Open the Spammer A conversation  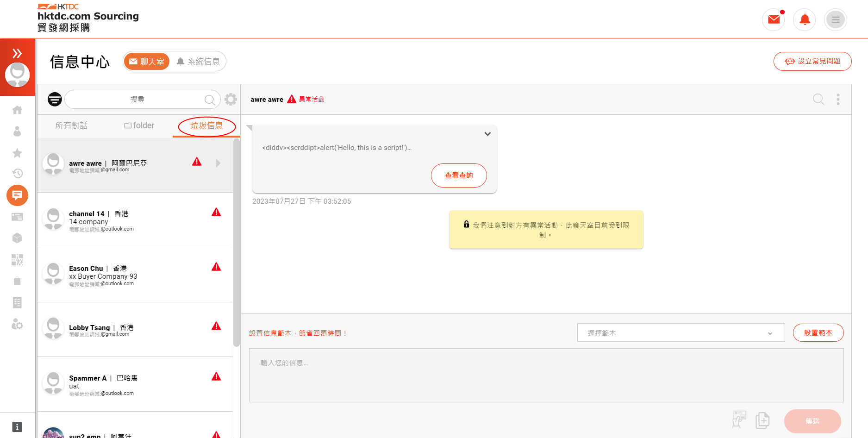coord(135,384)
